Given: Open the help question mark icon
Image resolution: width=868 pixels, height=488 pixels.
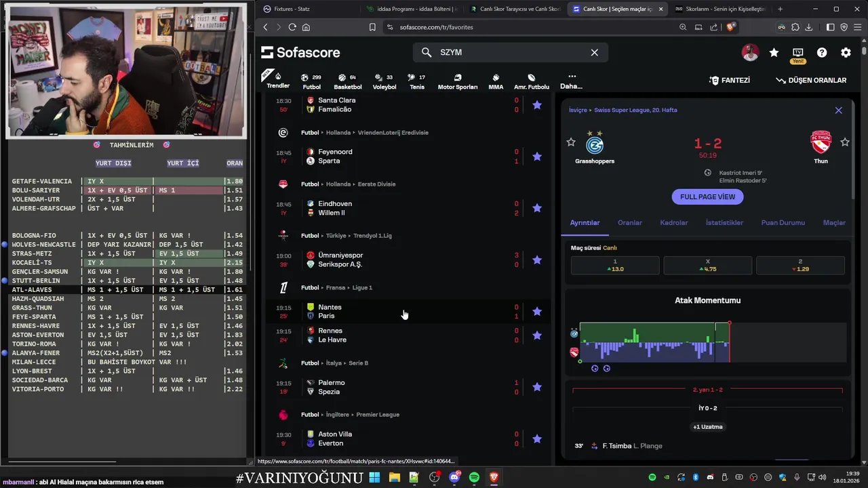Looking at the screenshot, I should point(822,52).
